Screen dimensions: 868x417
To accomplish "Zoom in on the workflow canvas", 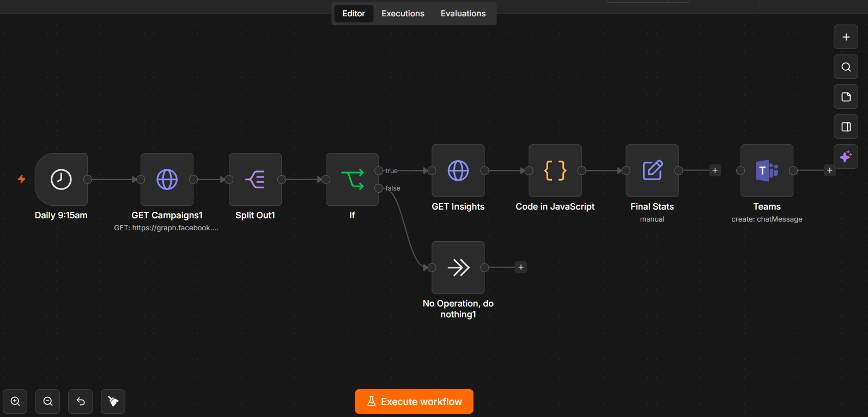I will (x=15, y=401).
